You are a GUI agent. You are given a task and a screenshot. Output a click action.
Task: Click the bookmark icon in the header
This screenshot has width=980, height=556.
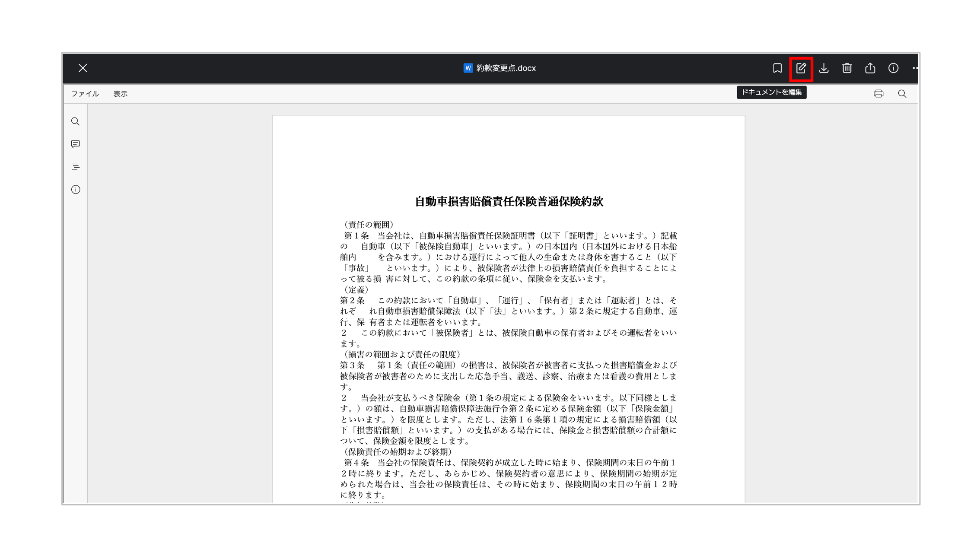point(777,68)
